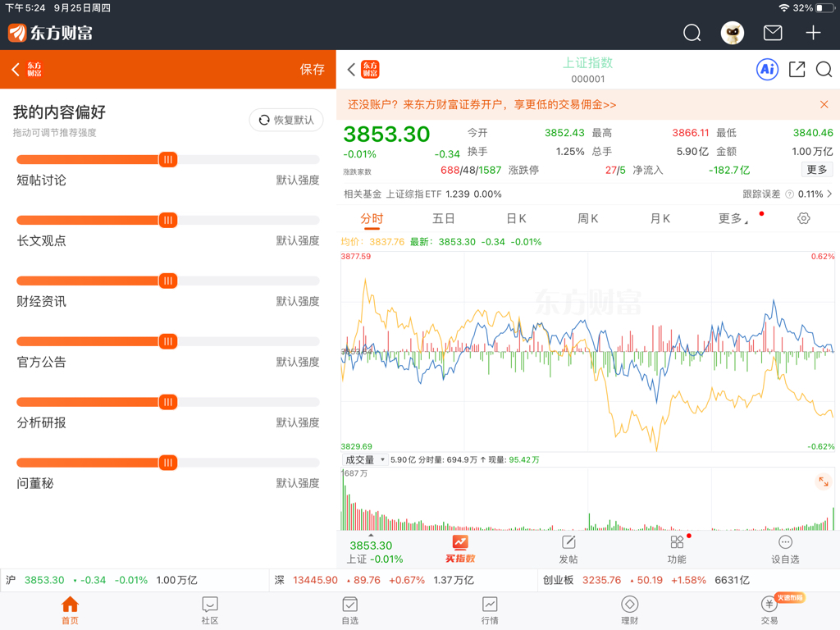This screenshot has height=630, width=840.
Task: Share the 上证指数 quote page
Action: point(797,69)
